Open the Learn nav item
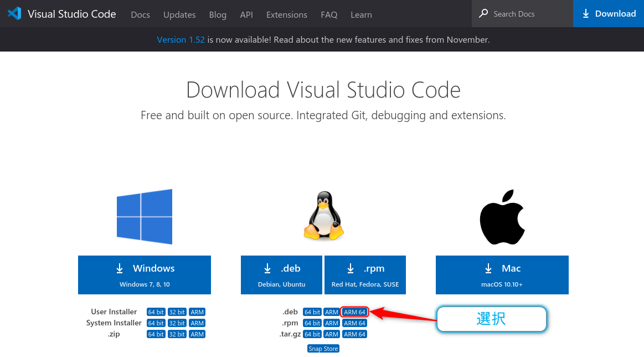 (362, 14)
